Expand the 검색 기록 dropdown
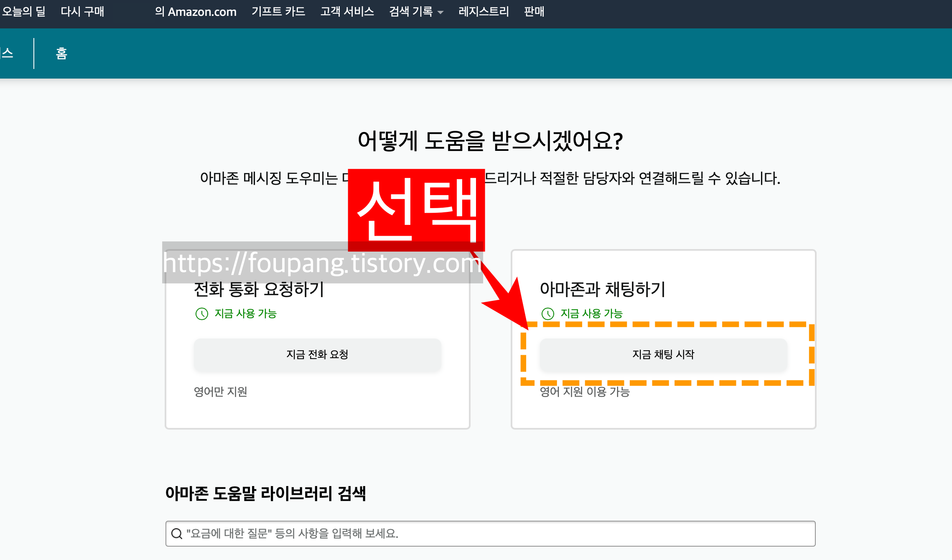952x560 pixels. pyautogui.click(x=416, y=11)
